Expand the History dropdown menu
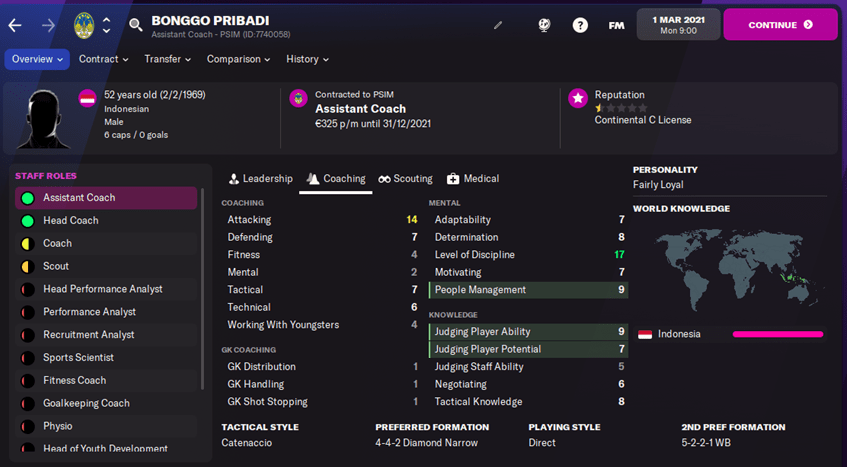The width and height of the screenshot is (847, 467). tap(307, 59)
